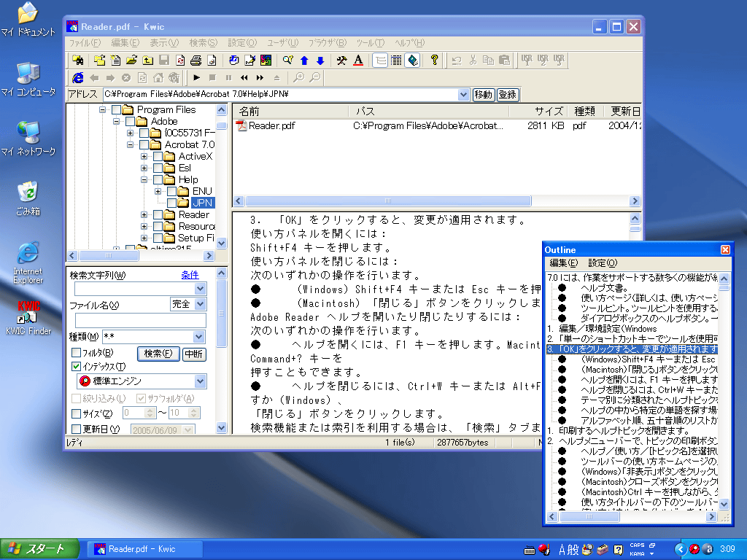Viewport: 747px width, 560px height.
Task: Collapse the Acrobat 7.0 tree node
Action: pyautogui.click(x=130, y=145)
